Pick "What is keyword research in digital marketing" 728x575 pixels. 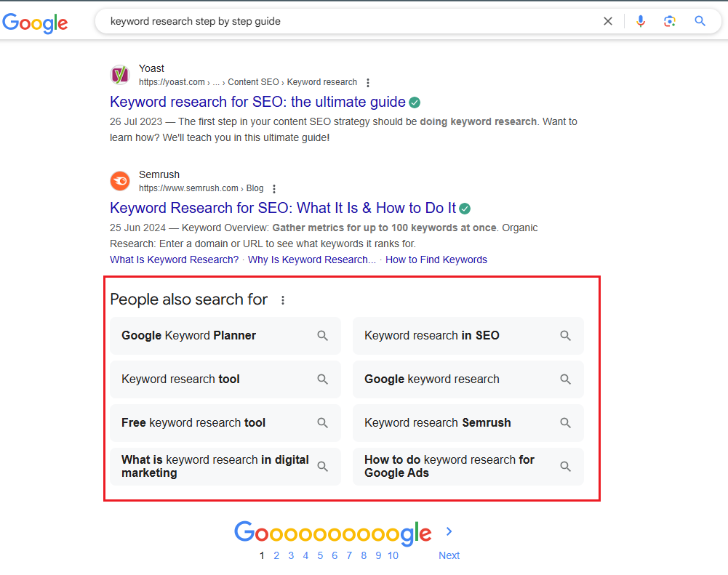[225, 467]
